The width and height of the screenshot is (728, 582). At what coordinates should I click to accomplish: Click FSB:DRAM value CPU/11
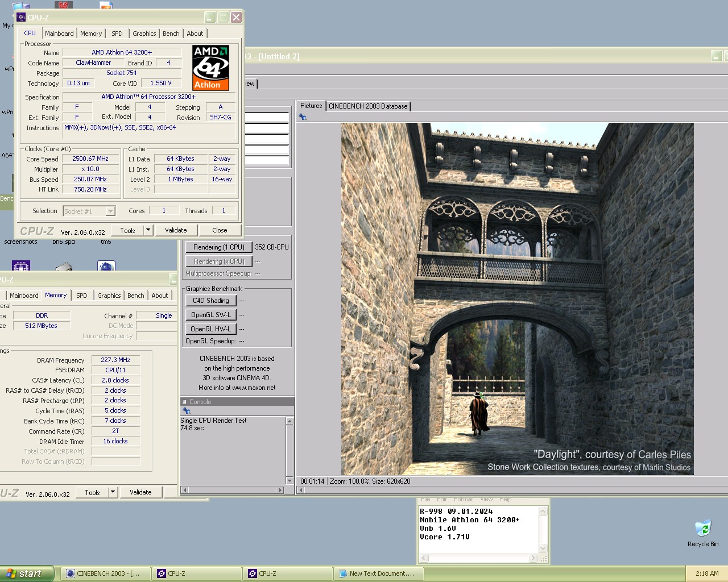115,370
